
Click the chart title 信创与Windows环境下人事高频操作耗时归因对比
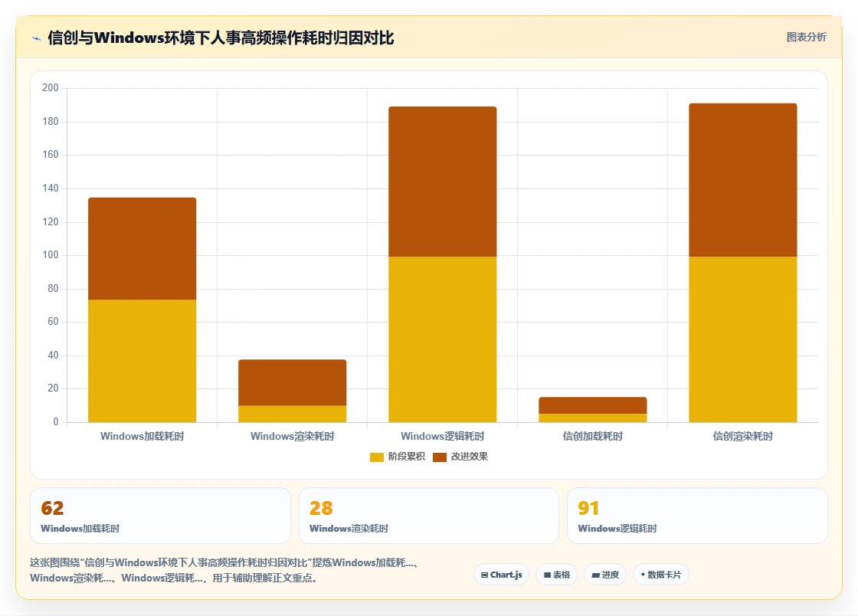(x=221, y=38)
